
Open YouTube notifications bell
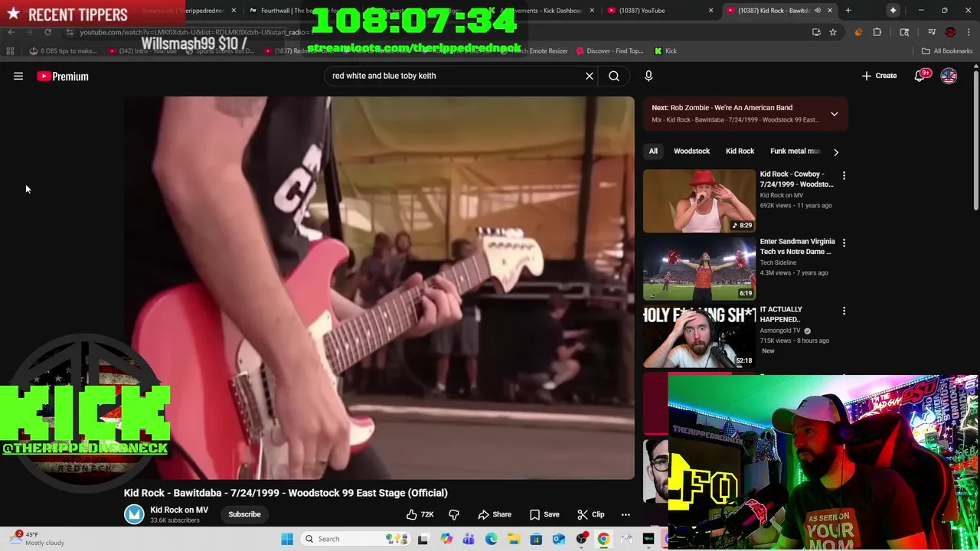coord(920,76)
